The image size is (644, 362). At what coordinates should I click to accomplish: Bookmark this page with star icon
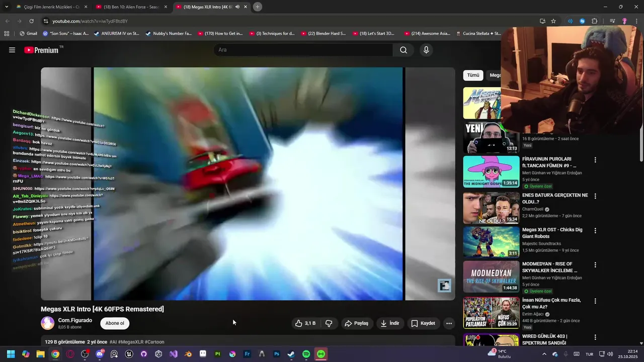(553, 21)
